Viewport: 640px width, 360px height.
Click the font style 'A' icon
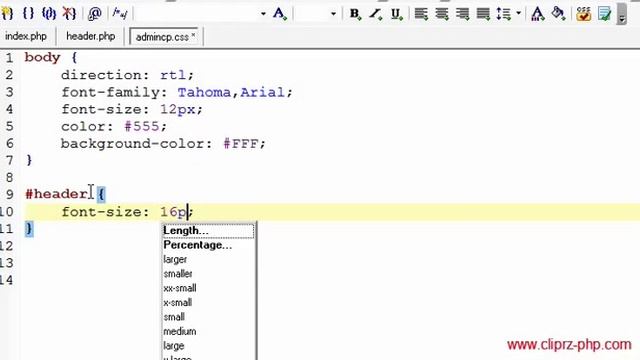[280, 14]
